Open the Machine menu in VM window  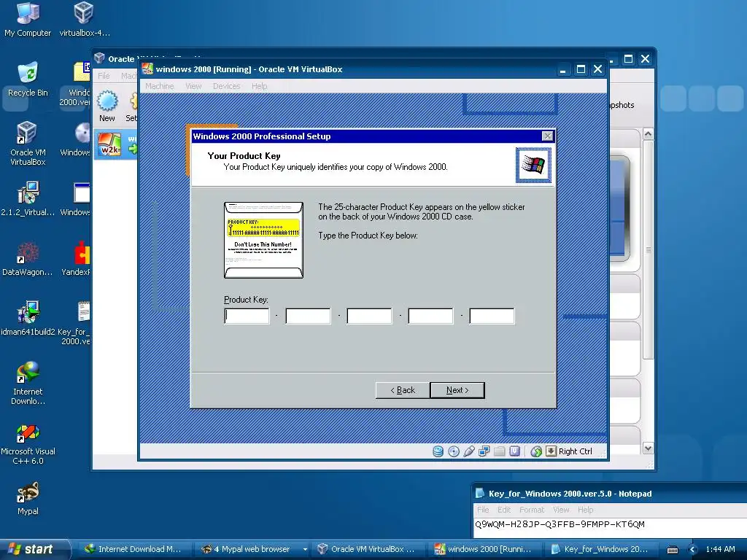[160, 86]
